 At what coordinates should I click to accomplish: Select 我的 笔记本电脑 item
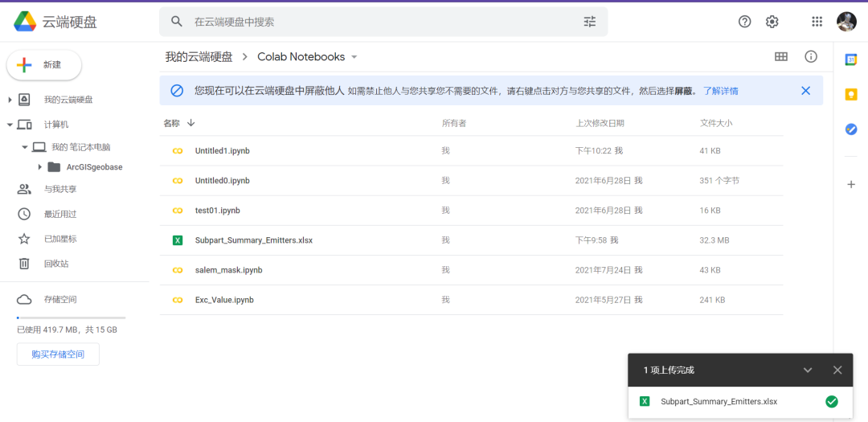[x=81, y=147]
